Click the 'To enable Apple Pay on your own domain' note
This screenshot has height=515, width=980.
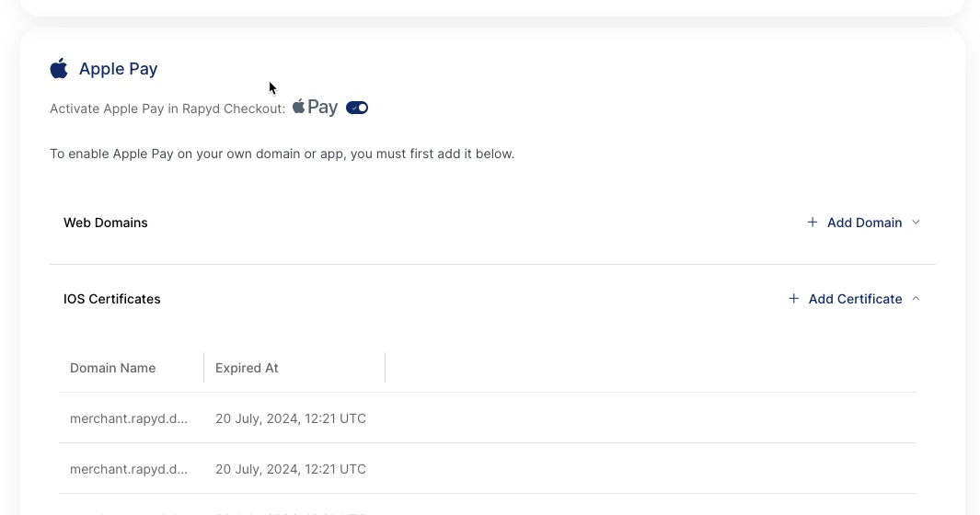282,154
